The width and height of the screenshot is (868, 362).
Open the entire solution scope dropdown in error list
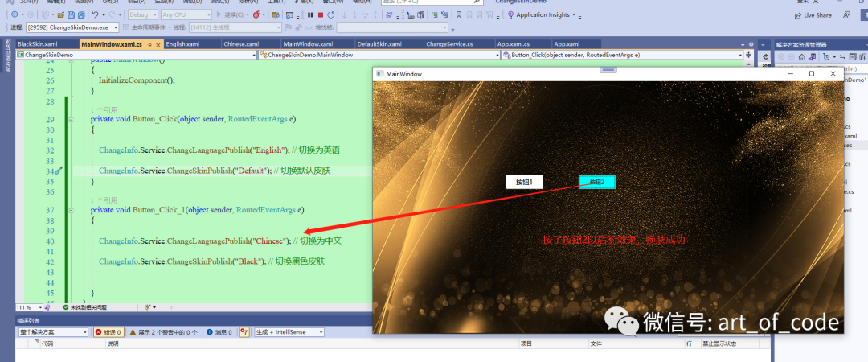click(53, 332)
